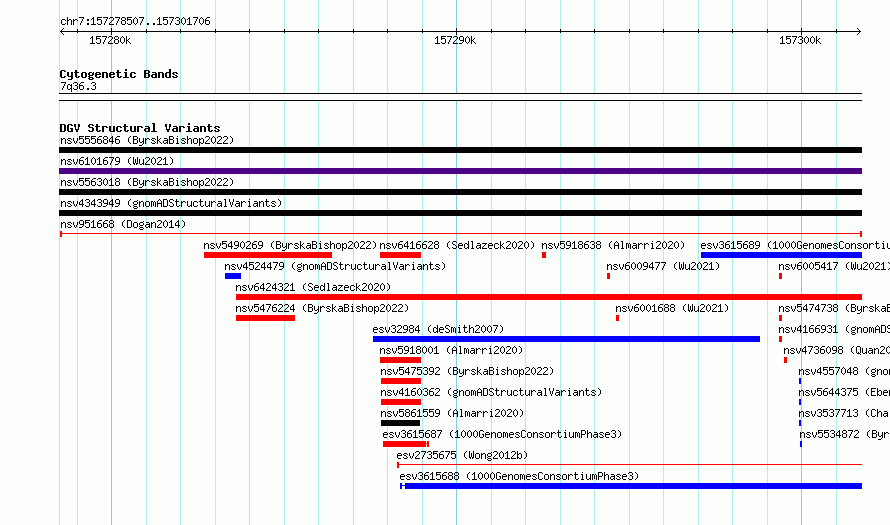Click the thin red line of esv2735675
This screenshot has width=890, height=525.
coord(629,465)
